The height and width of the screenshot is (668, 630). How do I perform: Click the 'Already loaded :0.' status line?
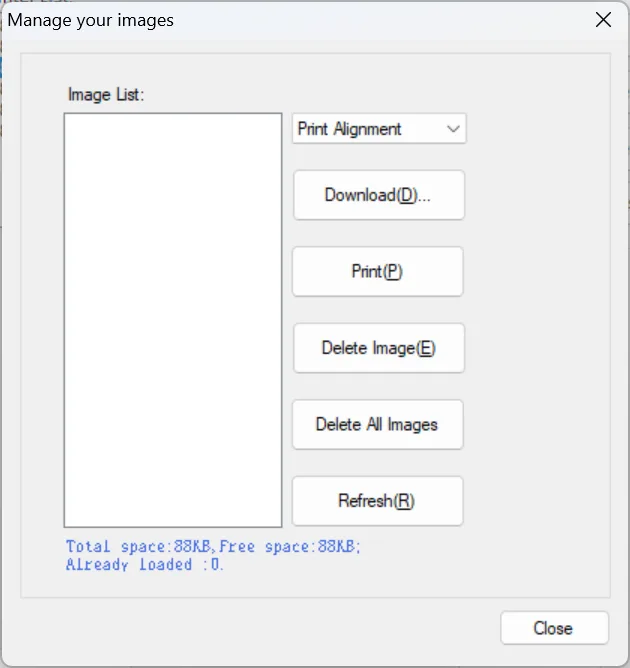[x=145, y=565]
